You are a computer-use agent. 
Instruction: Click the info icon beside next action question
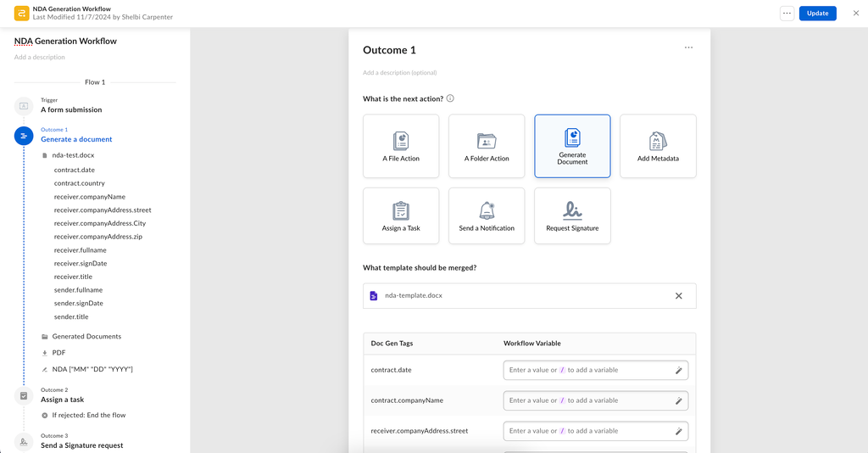click(x=450, y=98)
